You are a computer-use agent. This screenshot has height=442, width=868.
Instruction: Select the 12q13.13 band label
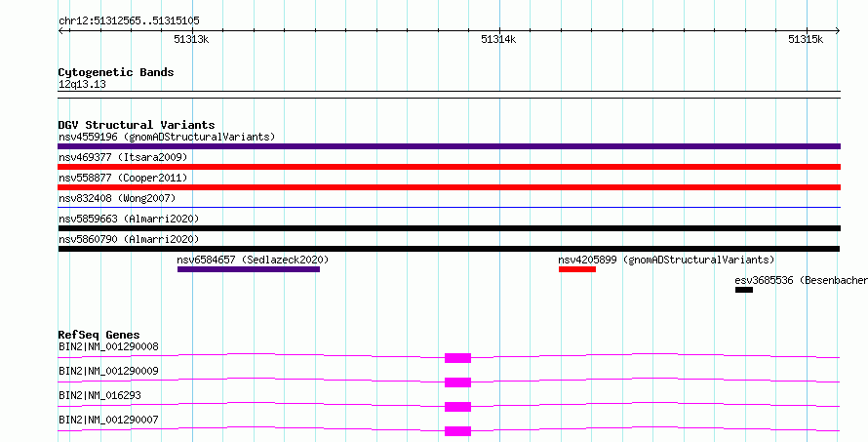82,84
